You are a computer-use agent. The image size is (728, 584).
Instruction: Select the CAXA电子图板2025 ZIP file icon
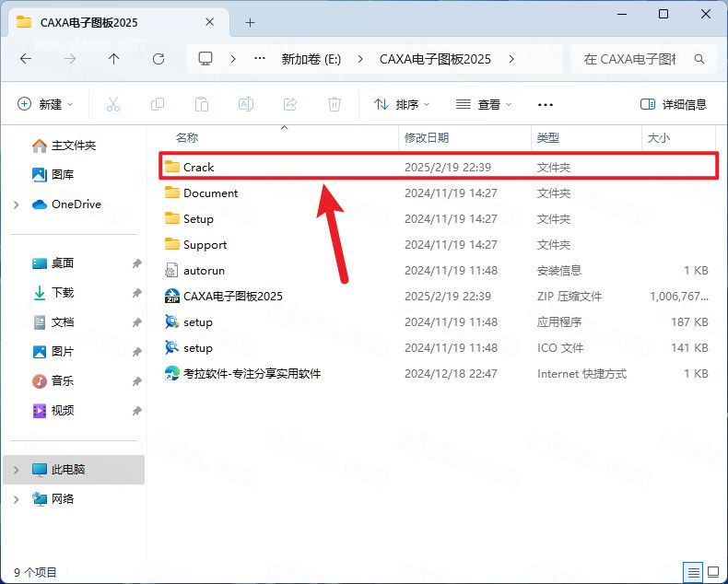(x=171, y=296)
